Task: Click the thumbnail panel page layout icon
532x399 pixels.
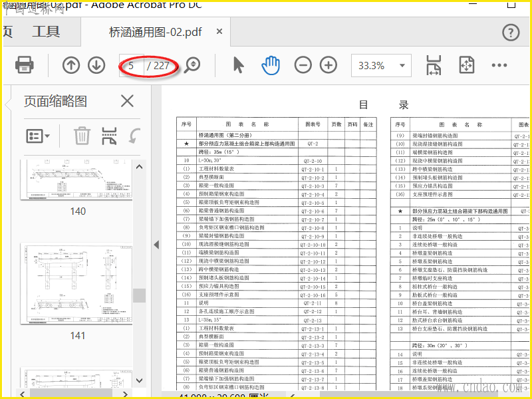Action: click(109, 136)
